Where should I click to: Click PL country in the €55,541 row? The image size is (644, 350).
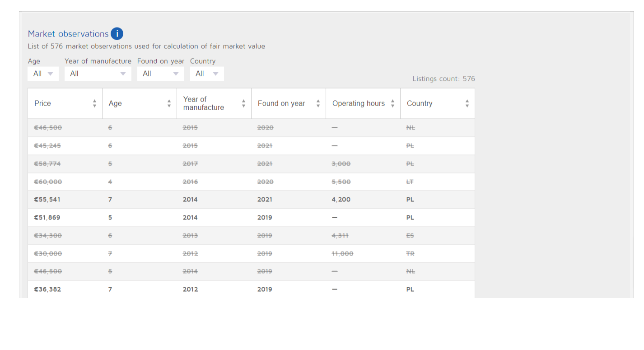[410, 200]
